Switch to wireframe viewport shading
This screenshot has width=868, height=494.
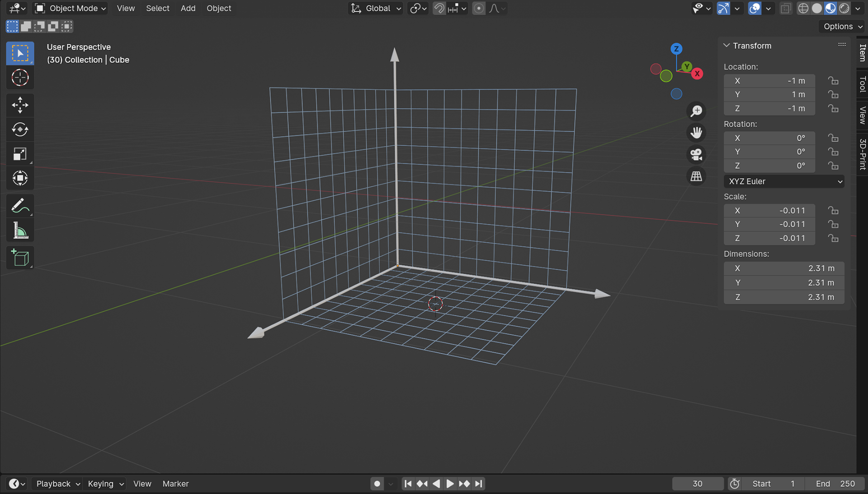(x=803, y=8)
